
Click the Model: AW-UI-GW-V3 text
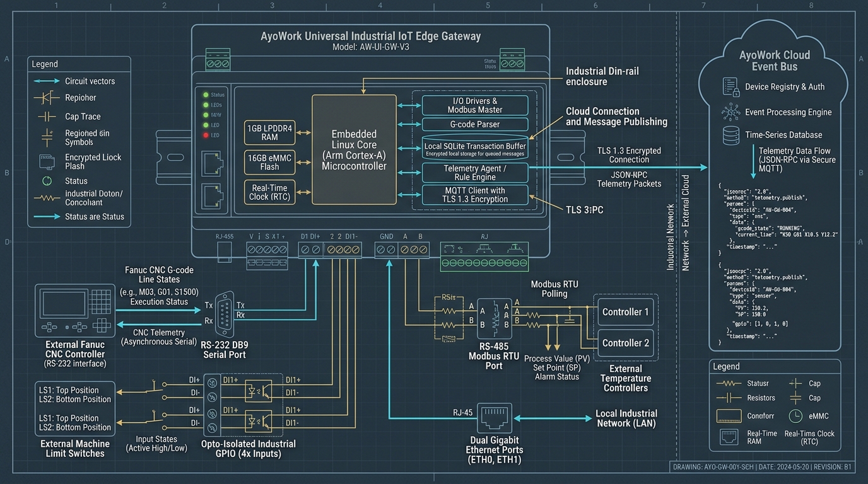click(x=371, y=47)
